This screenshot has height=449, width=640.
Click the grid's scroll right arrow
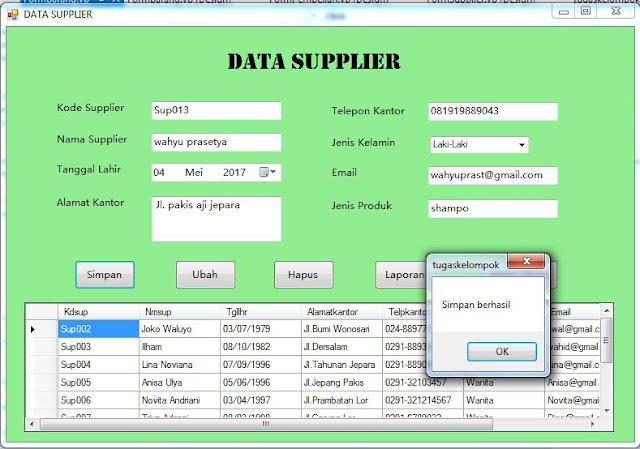(x=593, y=424)
